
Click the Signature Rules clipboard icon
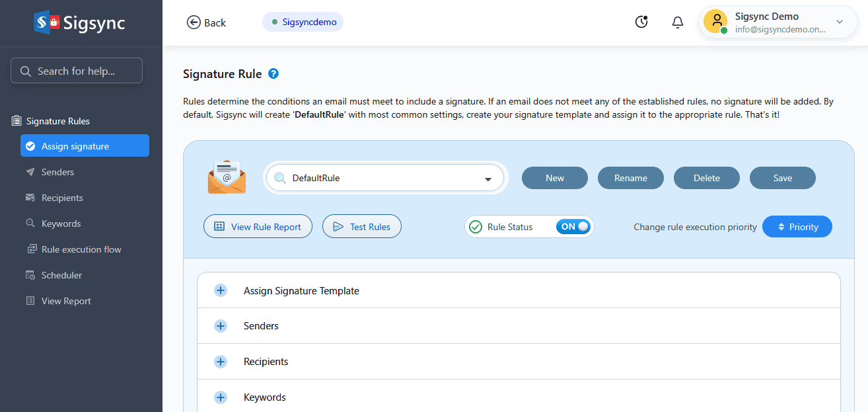pyautogui.click(x=17, y=121)
